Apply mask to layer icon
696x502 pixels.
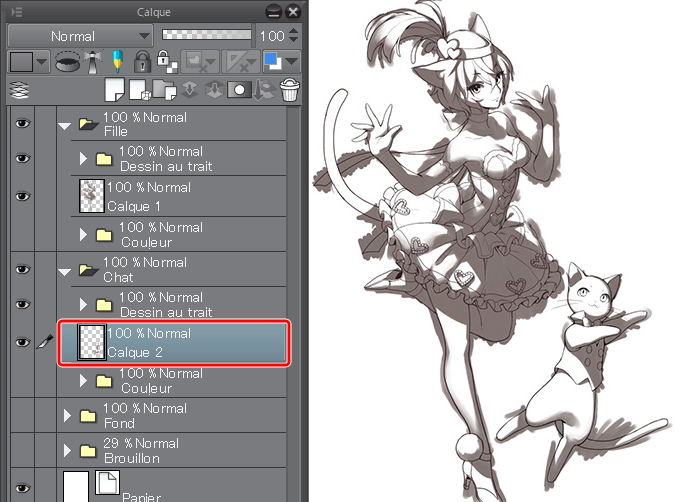[264, 90]
